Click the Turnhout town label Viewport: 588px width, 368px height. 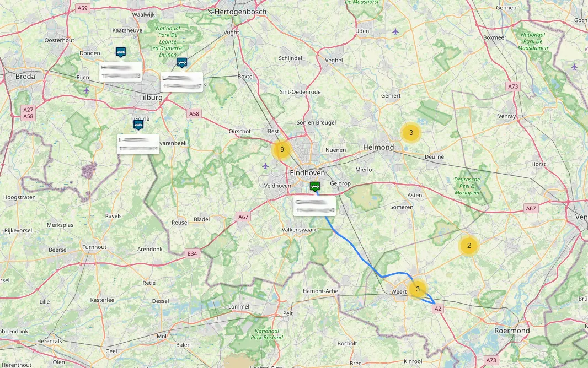coord(94,247)
